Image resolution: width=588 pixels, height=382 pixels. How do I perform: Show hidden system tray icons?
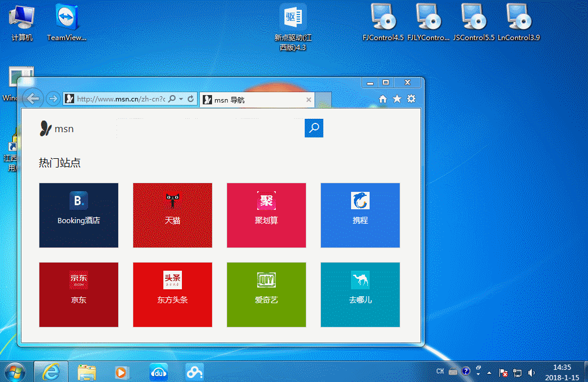click(x=490, y=372)
